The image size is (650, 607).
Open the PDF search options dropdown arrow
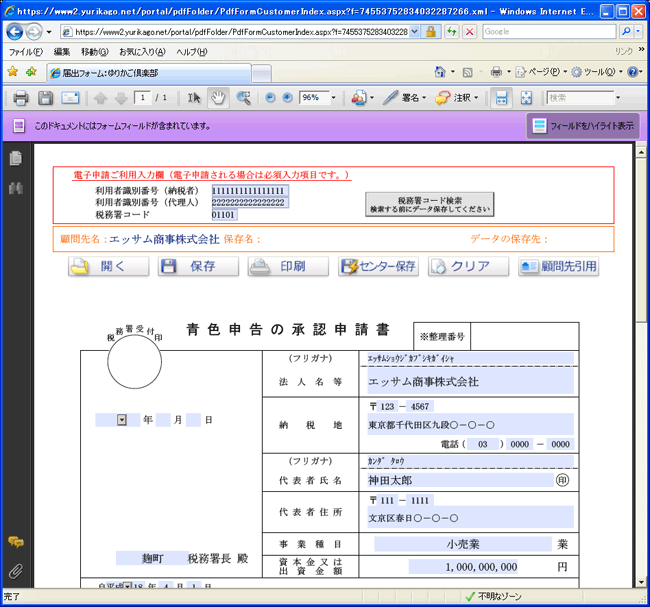pyautogui.click(x=618, y=98)
